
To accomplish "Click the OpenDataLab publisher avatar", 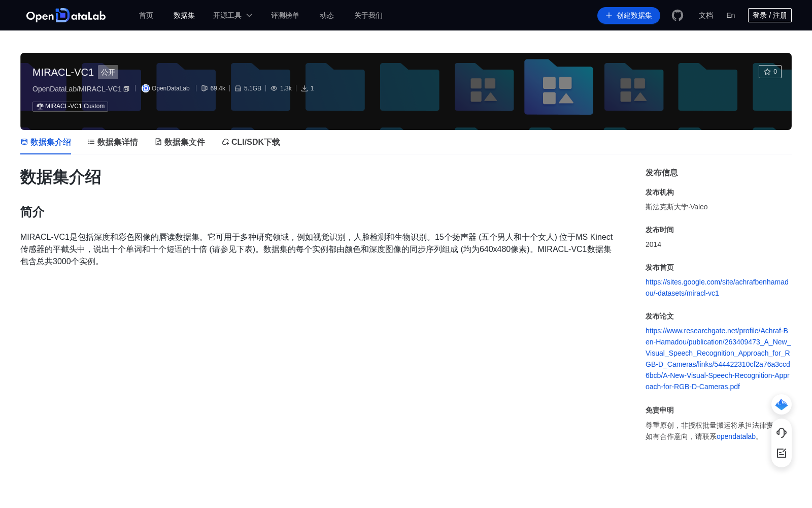I will click(x=146, y=88).
